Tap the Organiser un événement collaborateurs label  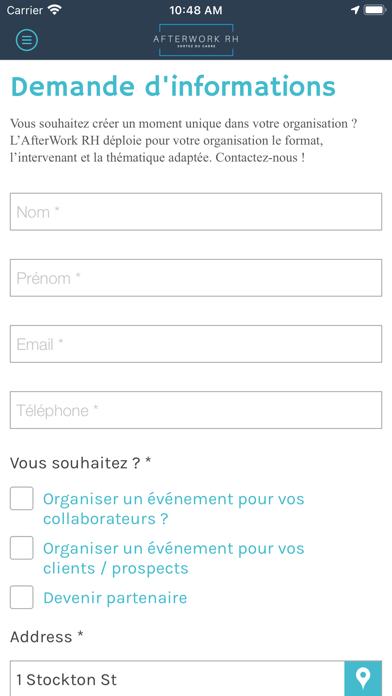[174, 509]
